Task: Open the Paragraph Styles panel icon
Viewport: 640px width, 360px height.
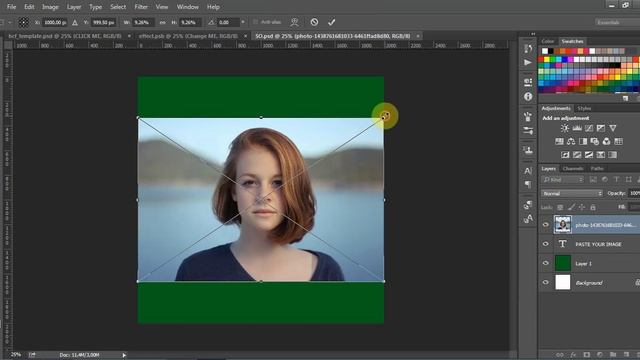Action: pyautogui.click(x=528, y=205)
